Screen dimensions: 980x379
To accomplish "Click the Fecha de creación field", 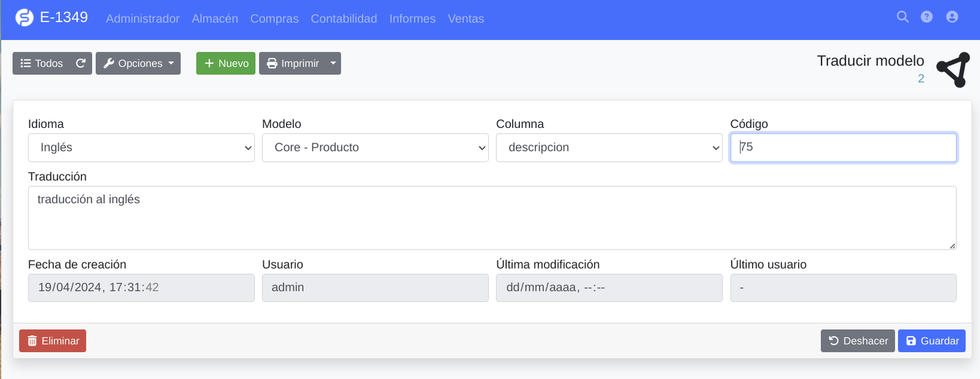I will (x=141, y=288).
